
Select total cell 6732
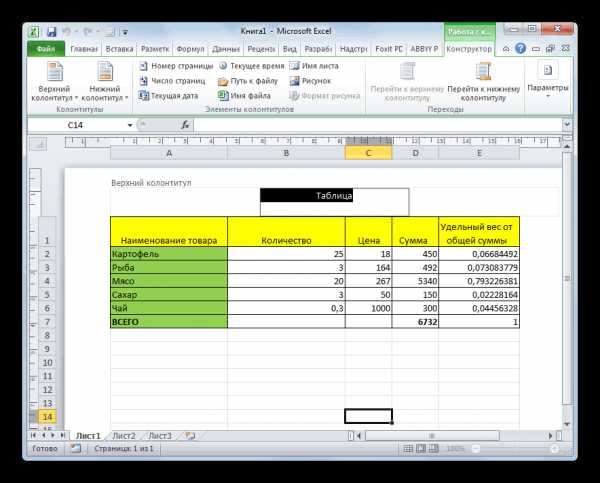[415, 321]
